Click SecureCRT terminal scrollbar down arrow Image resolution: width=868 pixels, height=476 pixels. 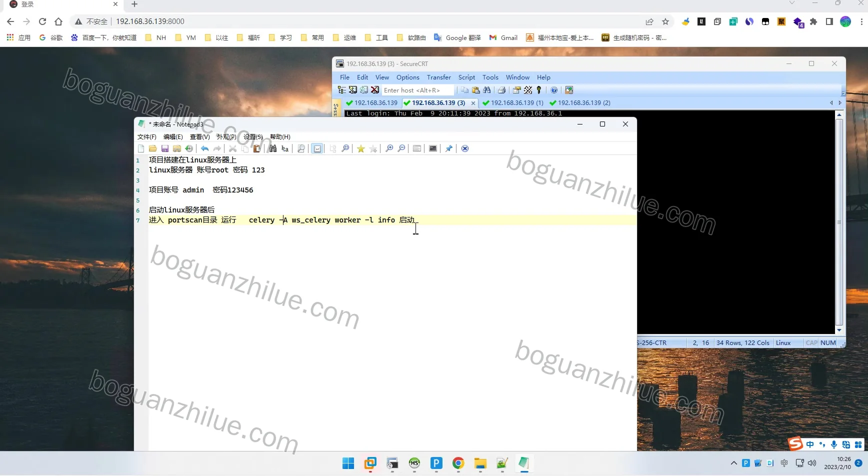[839, 330]
